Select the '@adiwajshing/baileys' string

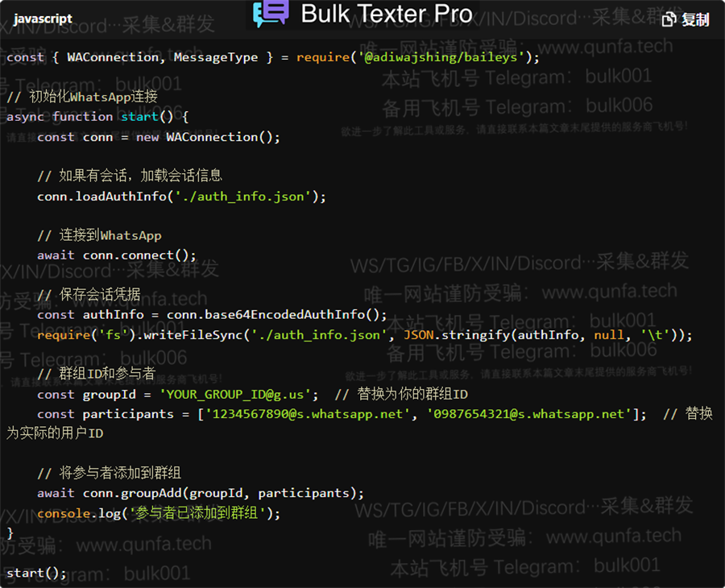coord(441,57)
